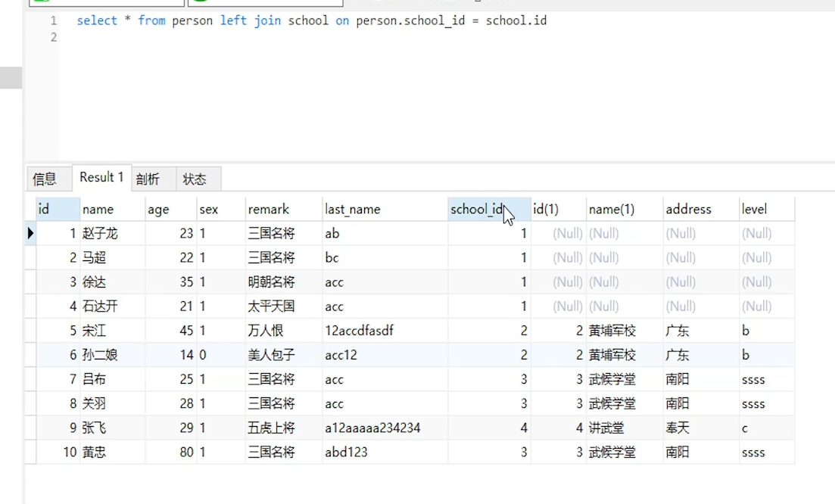The image size is (835, 504).
Task: Click the name(1) column header
Action: tap(625, 209)
